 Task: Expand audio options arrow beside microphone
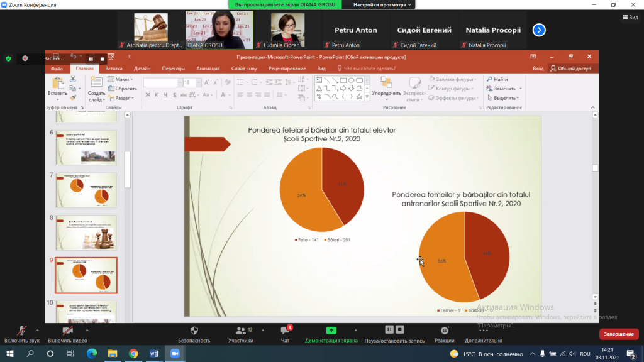pos(37,331)
